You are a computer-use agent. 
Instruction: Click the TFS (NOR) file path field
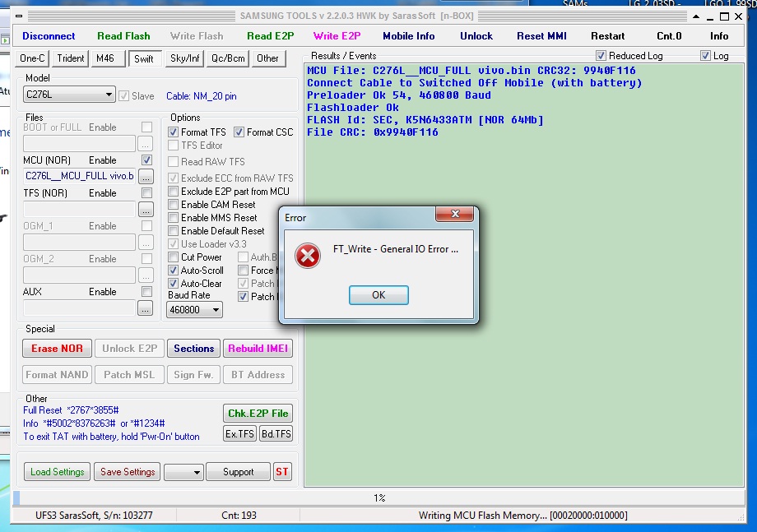pyautogui.click(x=80, y=209)
